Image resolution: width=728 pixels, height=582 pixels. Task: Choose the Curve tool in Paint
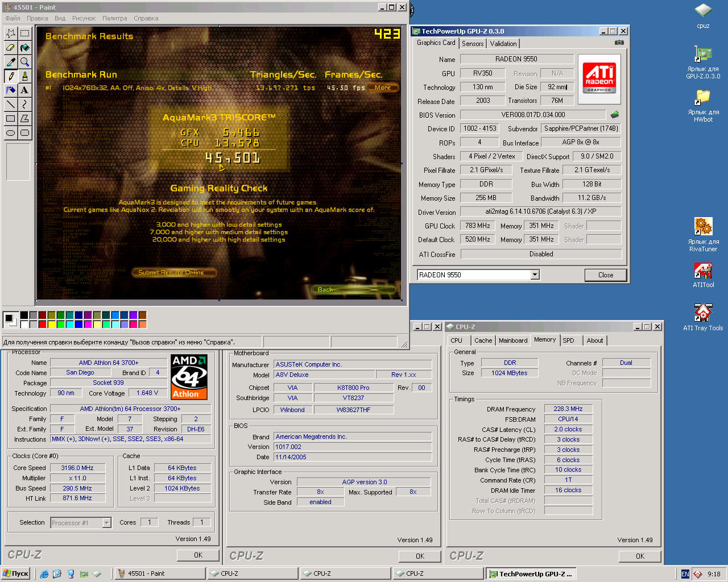[24, 105]
